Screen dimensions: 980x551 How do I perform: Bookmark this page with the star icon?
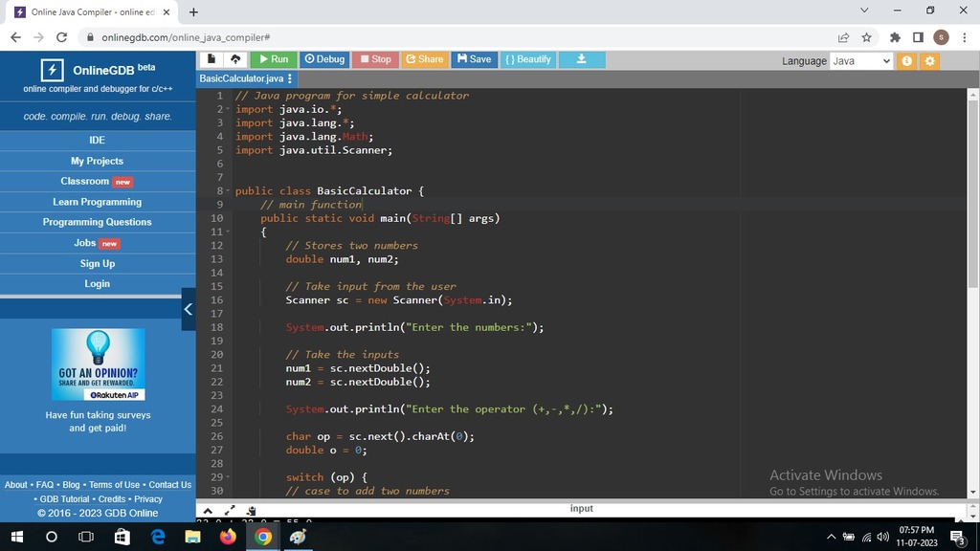pos(866,37)
